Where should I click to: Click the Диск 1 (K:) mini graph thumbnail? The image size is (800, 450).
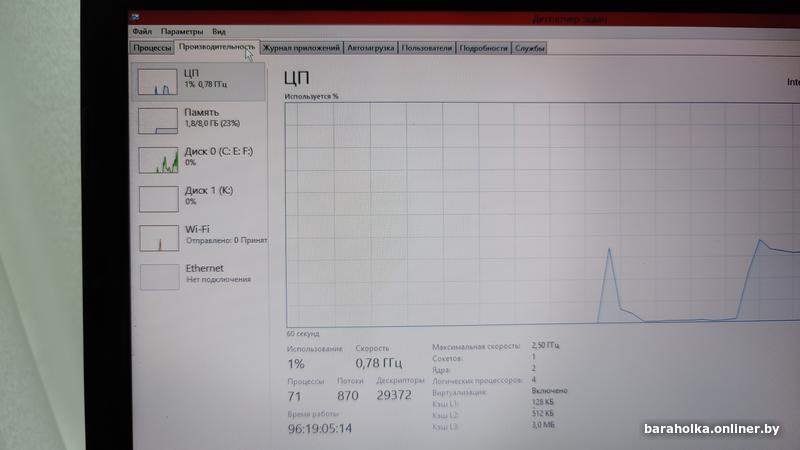click(159, 199)
